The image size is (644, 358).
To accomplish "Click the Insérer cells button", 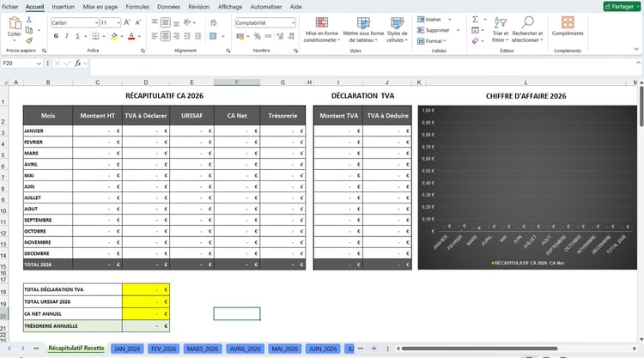I will click(429, 19).
